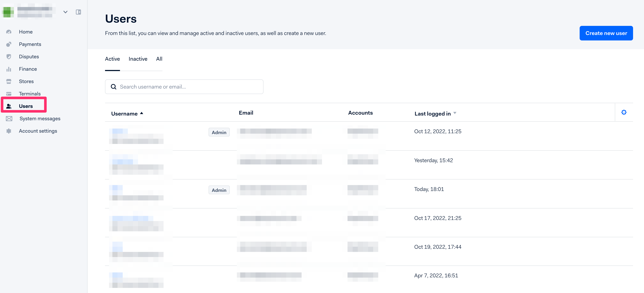
Task: Click the Terminals card icon
Action: click(9, 94)
